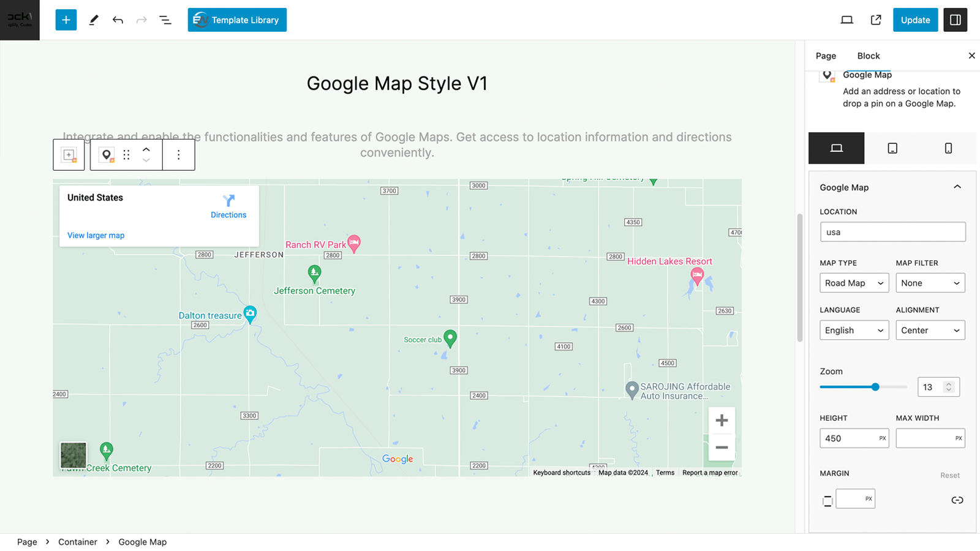Open Report a map error link
980x551 pixels.
(x=710, y=473)
